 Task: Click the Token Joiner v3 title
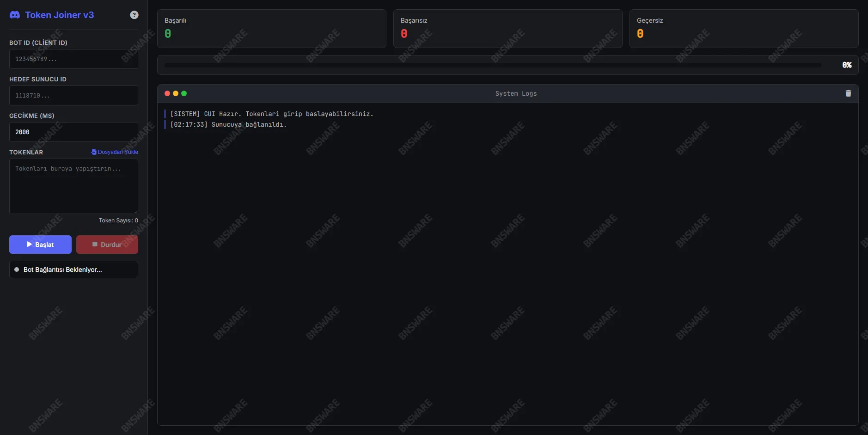coord(59,15)
